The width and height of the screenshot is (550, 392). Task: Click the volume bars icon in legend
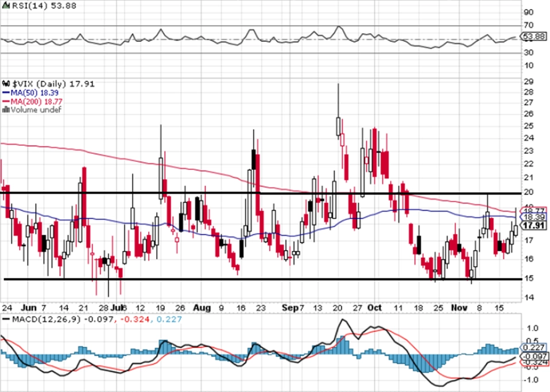6,110
